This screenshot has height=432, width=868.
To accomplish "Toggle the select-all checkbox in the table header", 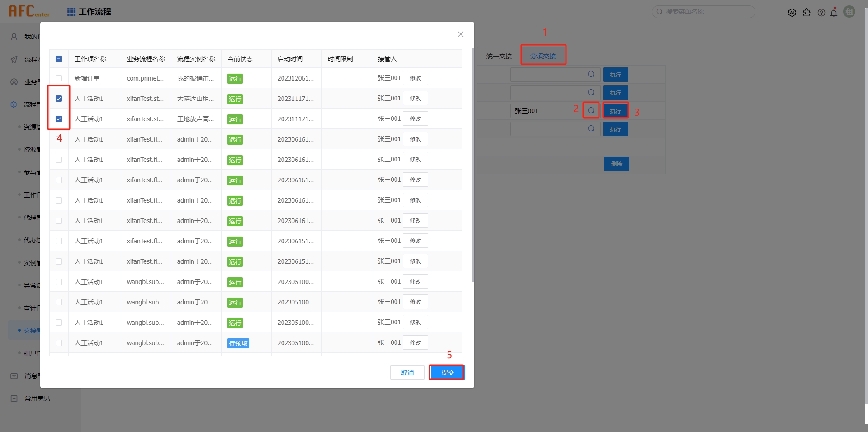I will [58, 58].
